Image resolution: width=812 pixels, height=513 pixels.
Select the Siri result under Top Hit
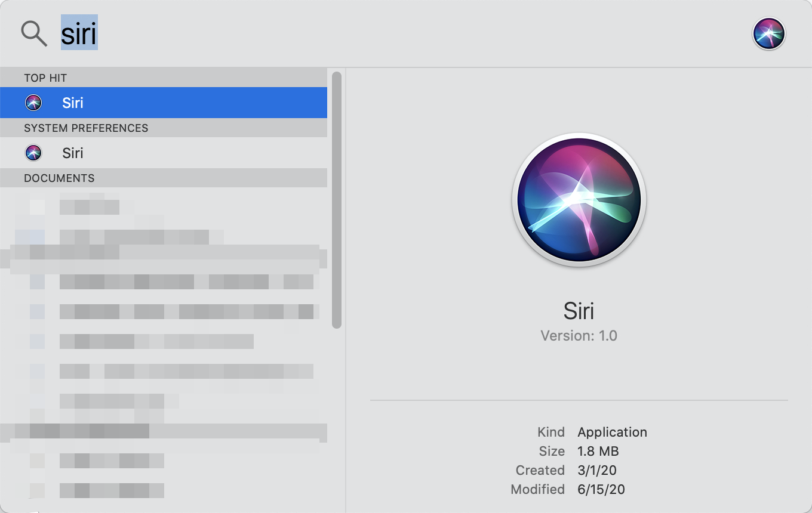pos(164,103)
